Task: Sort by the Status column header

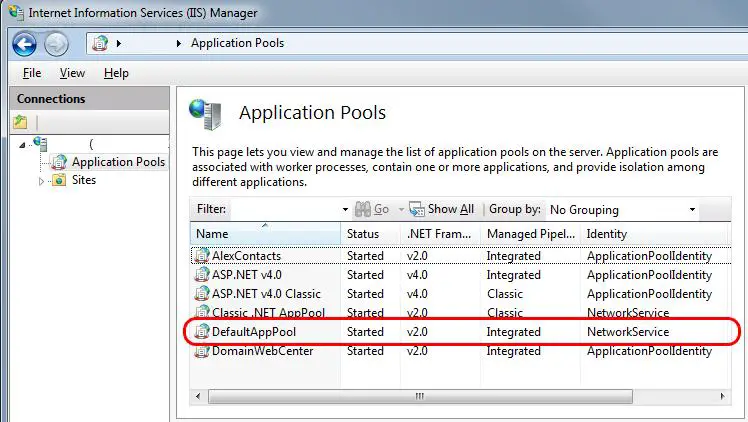Action: pyautogui.click(x=371, y=234)
